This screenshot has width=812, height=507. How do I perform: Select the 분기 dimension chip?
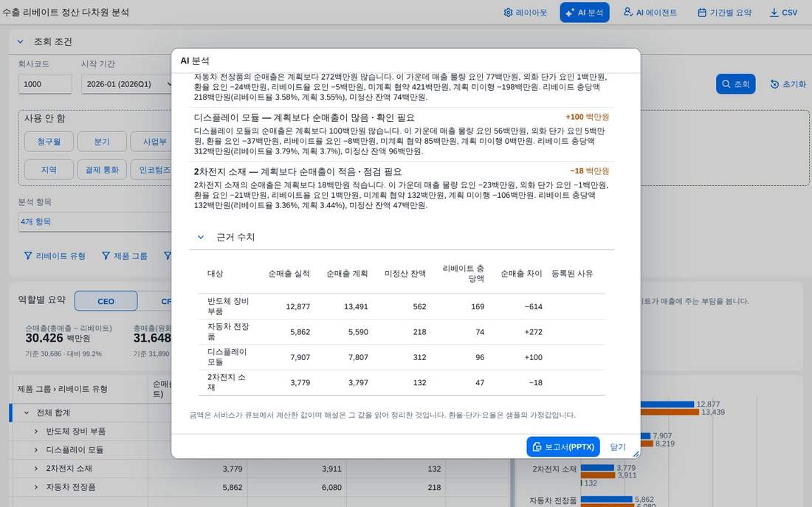click(102, 142)
